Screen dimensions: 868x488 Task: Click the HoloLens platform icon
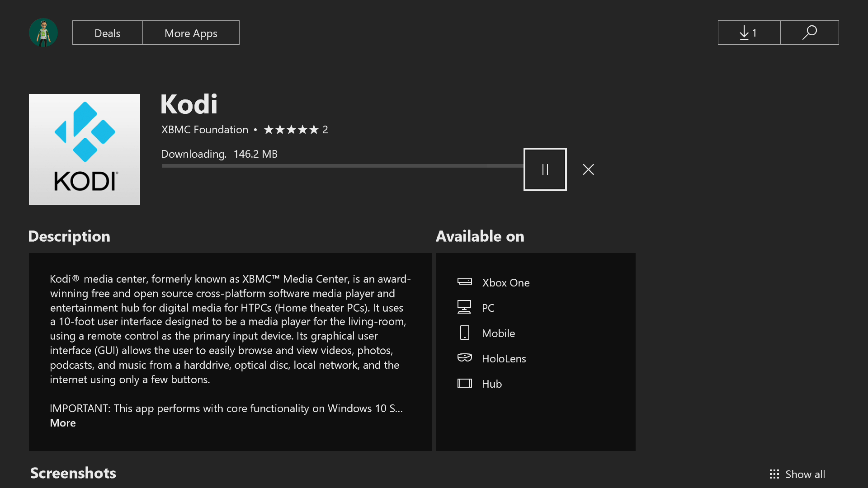[464, 358]
